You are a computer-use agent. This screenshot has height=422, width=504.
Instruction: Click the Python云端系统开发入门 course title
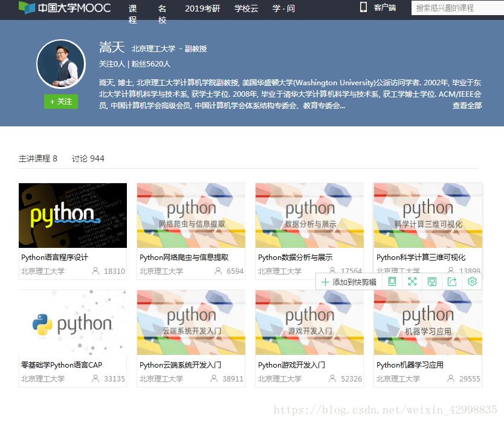(x=180, y=365)
